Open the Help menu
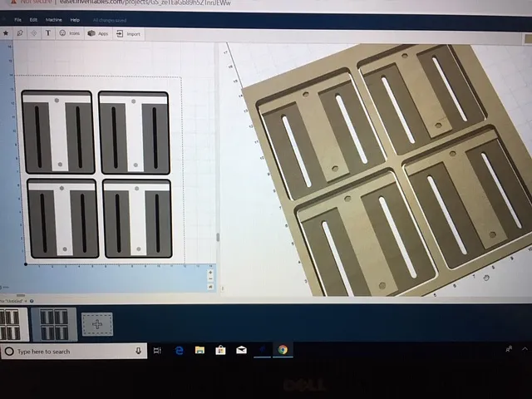 pyautogui.click(x=75, y=20)
